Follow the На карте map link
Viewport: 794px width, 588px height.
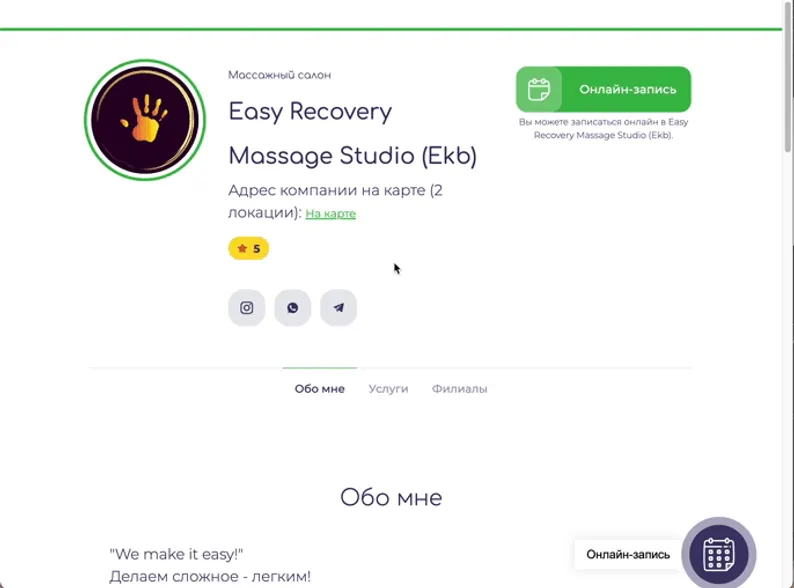331,214
